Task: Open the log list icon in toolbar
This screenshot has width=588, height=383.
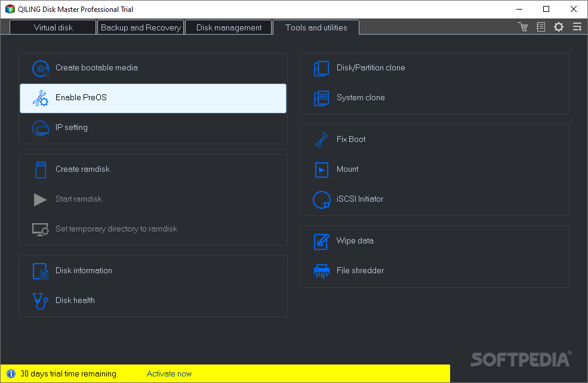Action: pyautogui.click(x=541, y=27)
